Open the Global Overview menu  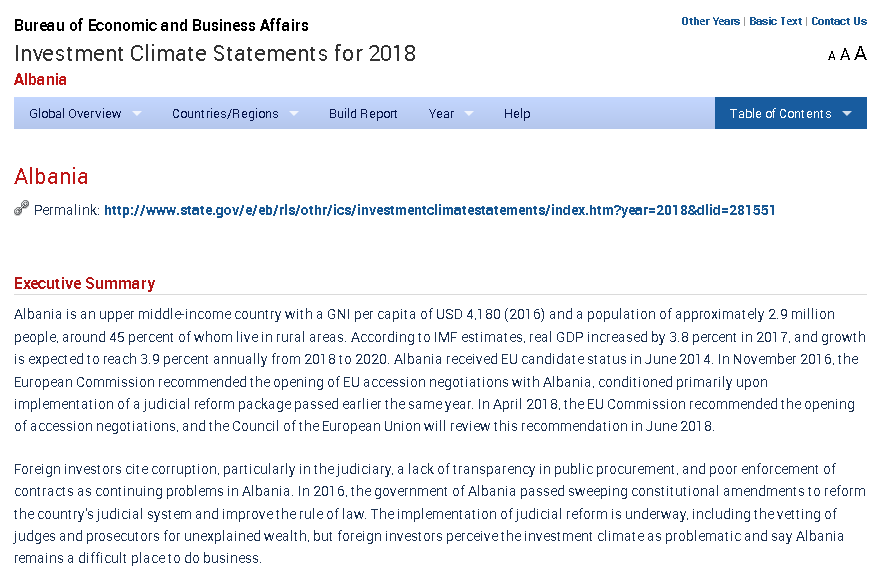tap(75, 114)
